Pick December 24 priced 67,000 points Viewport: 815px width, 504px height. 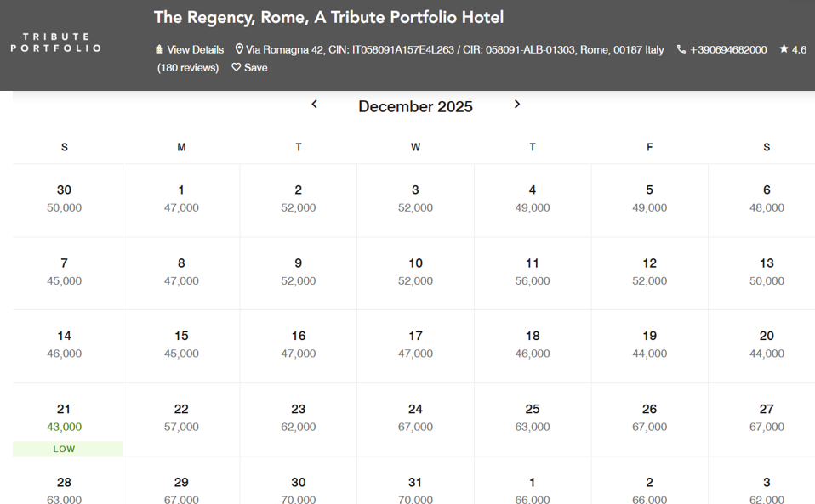pyautogui.click(x=415, y=420)
